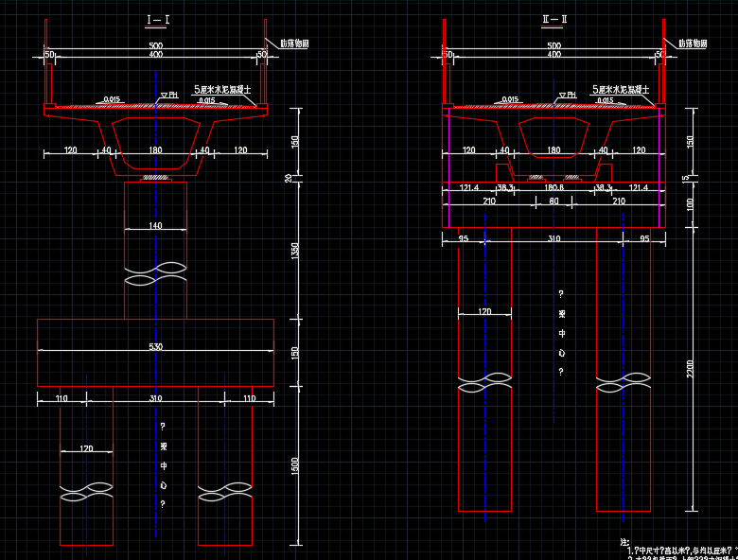Select the 1500 vertical dimension text
Viewport: 738px width, 560px height.
pos(295,466)
